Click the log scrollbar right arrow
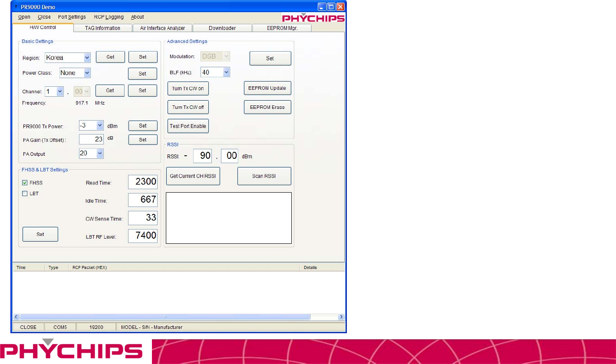This screenshot has height=364, width=616. [x=341, y=317]
